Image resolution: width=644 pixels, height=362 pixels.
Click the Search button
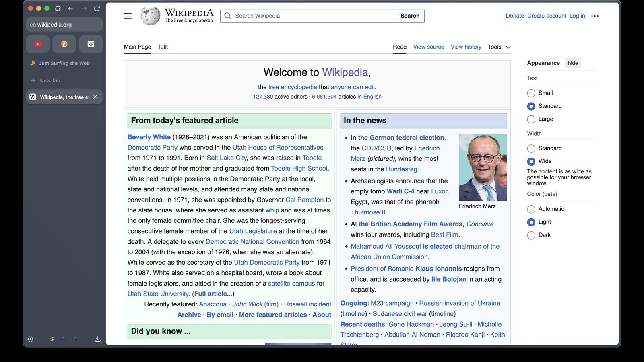coord(410,16)
